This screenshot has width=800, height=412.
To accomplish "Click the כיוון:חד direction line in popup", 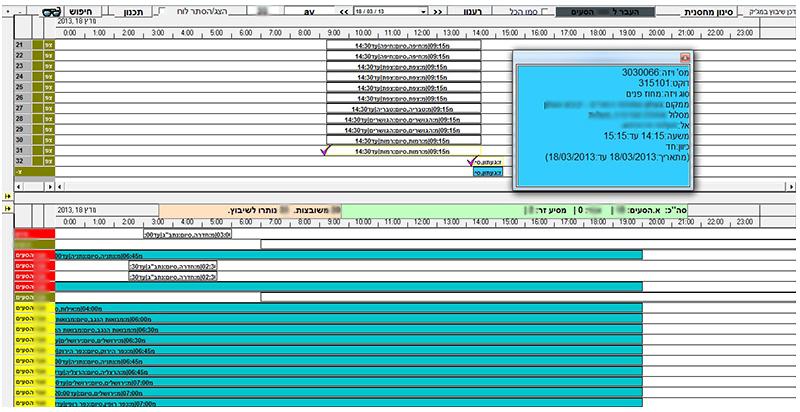I will coord(679,147).
